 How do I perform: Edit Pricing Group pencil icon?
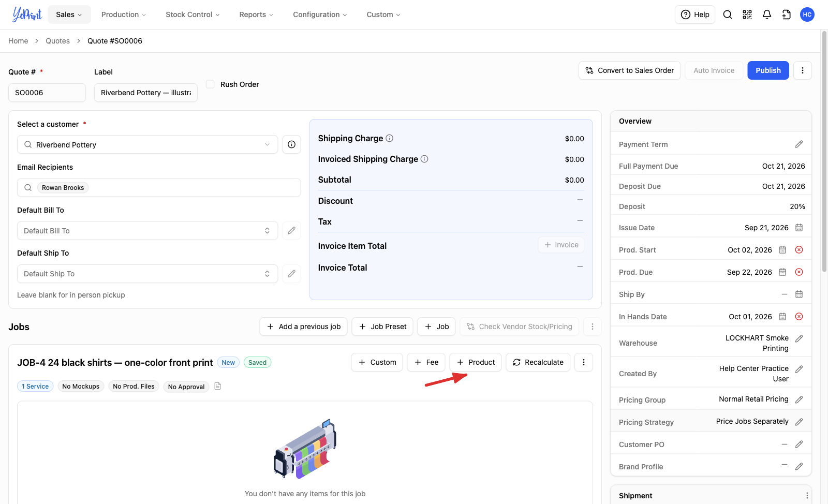point(799,399)
